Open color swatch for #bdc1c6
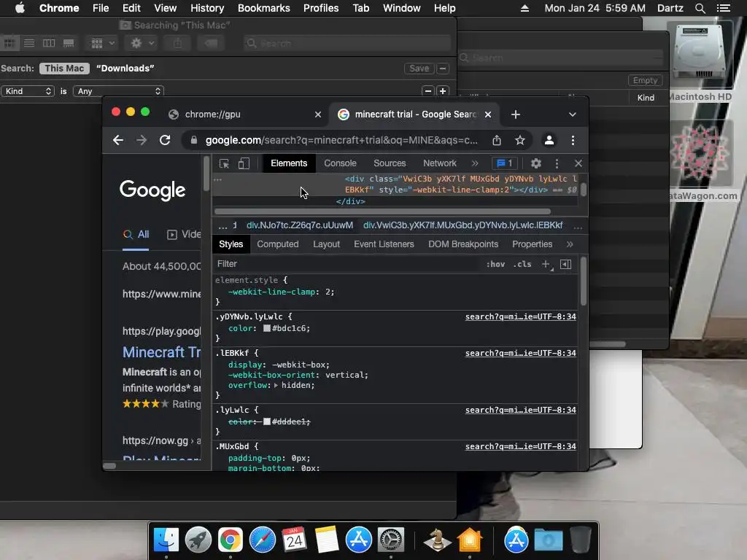The height and width of the screenshot is (560, 747). [x=267, y=328]
